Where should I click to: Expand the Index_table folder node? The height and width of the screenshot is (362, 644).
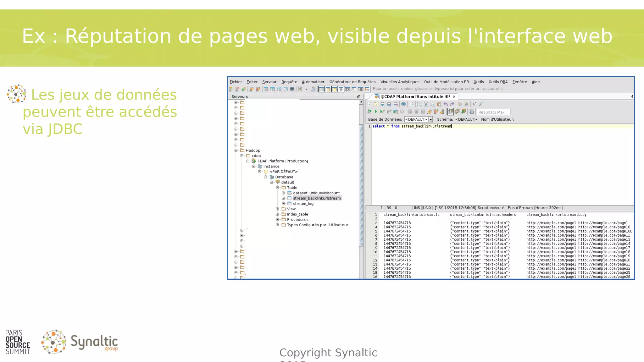(x=277, y=214)
